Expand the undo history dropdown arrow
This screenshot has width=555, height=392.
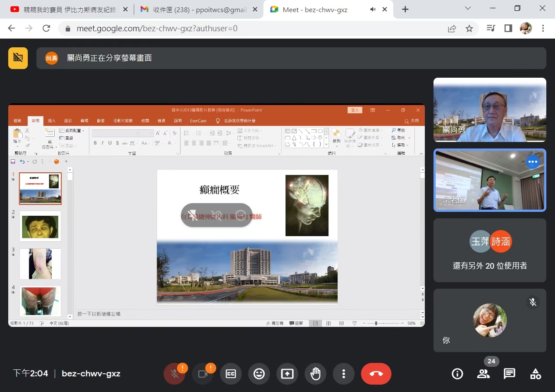[28, 162]
